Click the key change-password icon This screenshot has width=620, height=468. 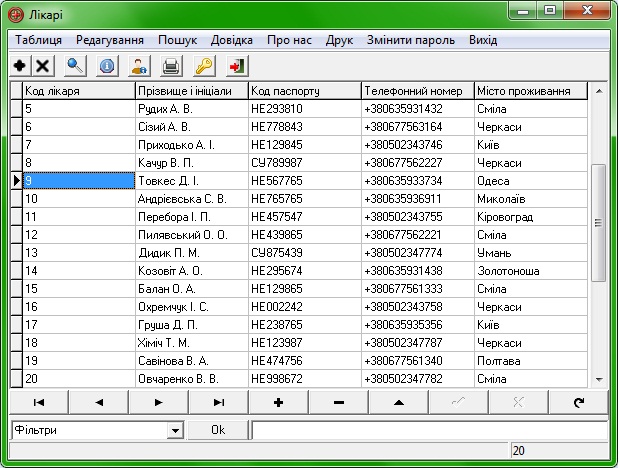coord(204,66)
